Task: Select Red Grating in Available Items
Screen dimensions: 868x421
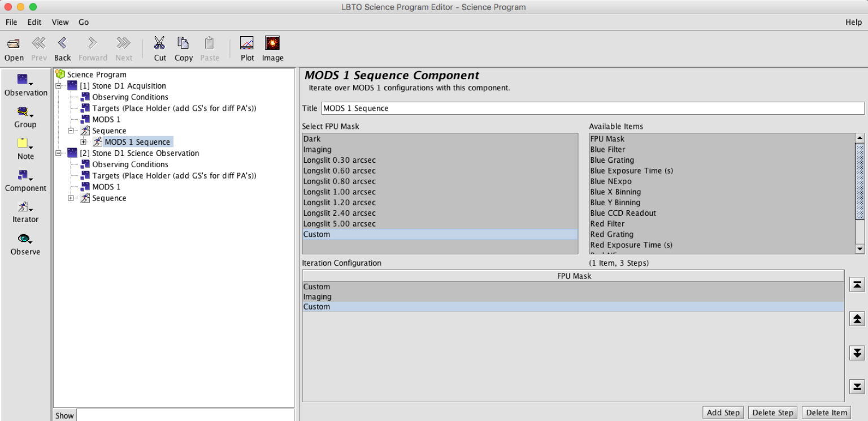Action: pos(722,235)
